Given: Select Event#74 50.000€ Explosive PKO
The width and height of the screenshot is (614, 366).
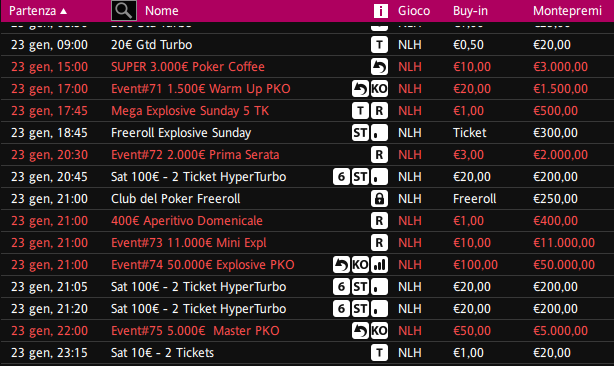Looking at the screenshot, I should [x=202, y=265].
